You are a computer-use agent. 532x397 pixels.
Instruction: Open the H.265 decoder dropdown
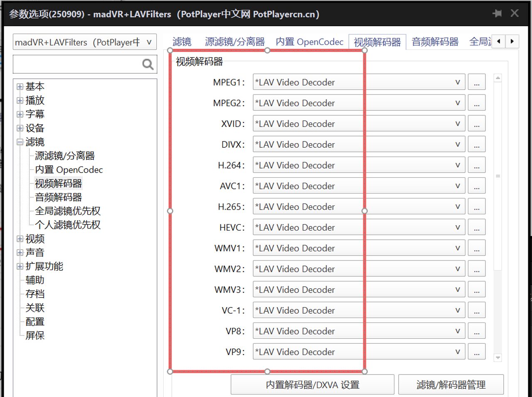[x=359, y=207]
